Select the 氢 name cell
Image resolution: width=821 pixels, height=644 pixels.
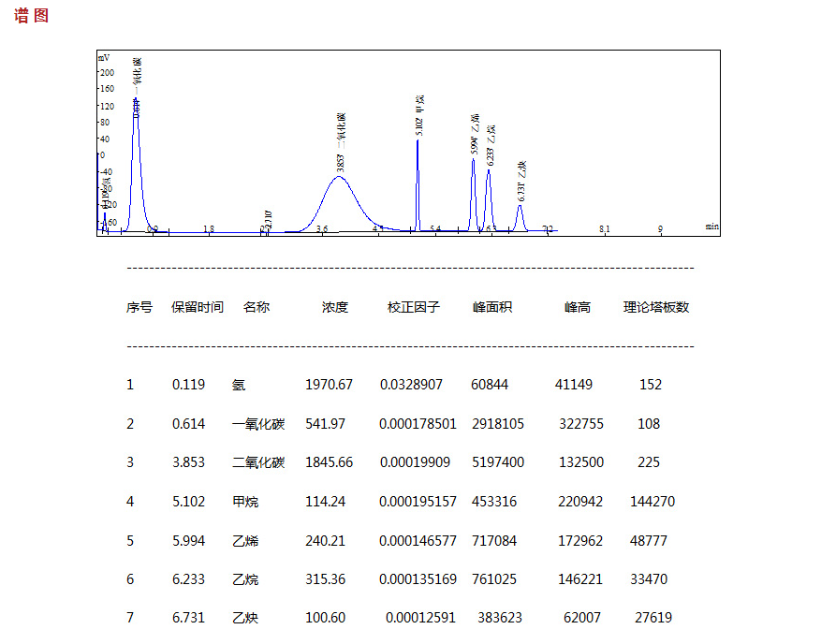point(238,385)
